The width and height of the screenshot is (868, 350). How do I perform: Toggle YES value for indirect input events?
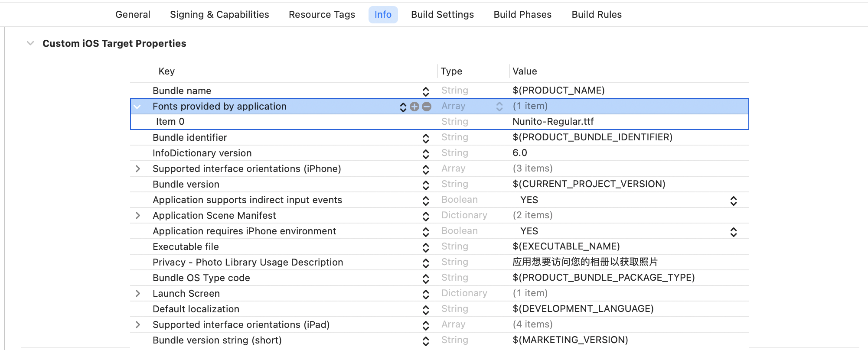click(x=733, y=201)
